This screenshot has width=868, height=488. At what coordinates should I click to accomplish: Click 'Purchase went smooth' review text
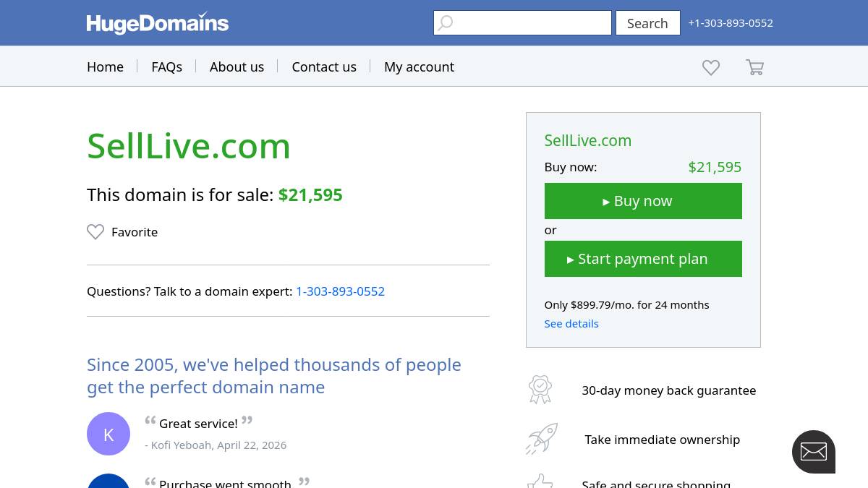click(x=225, y=482)
